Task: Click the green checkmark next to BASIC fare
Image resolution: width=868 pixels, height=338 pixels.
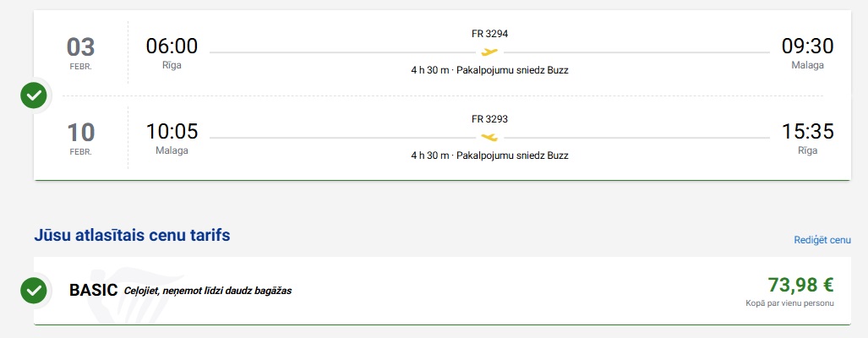Action: [34, 291]
